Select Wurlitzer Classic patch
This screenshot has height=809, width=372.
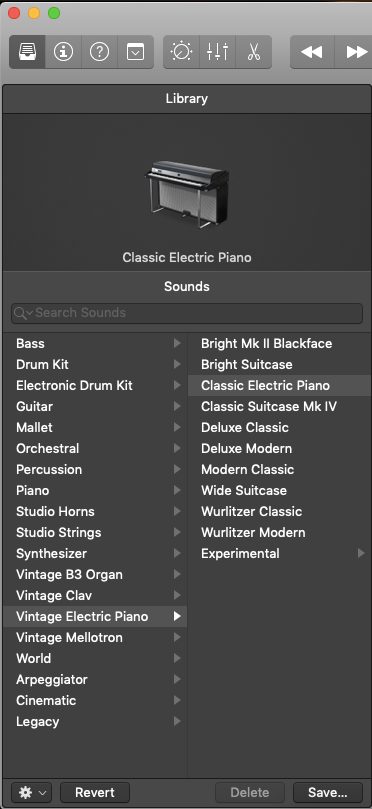[x=279, y=511]
